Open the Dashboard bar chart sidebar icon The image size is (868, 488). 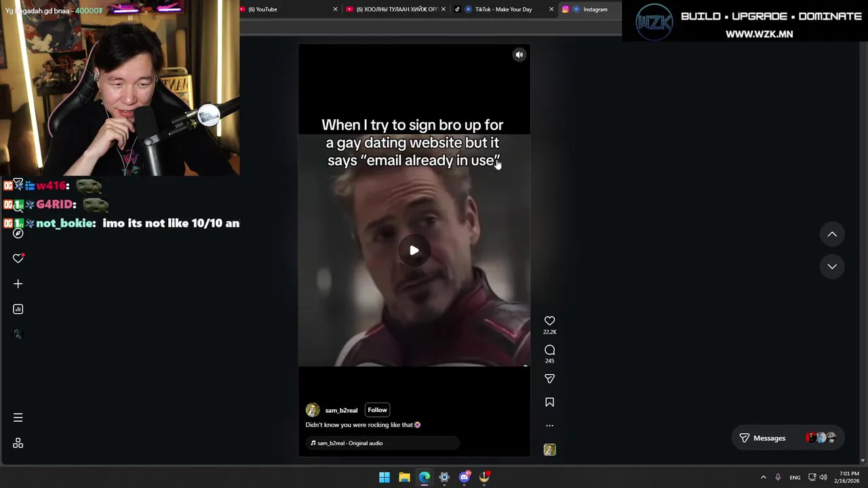coord(18,309)
